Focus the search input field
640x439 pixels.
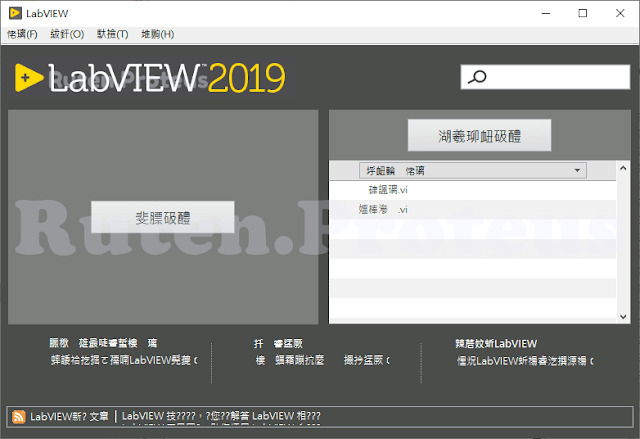coord(545,77)
